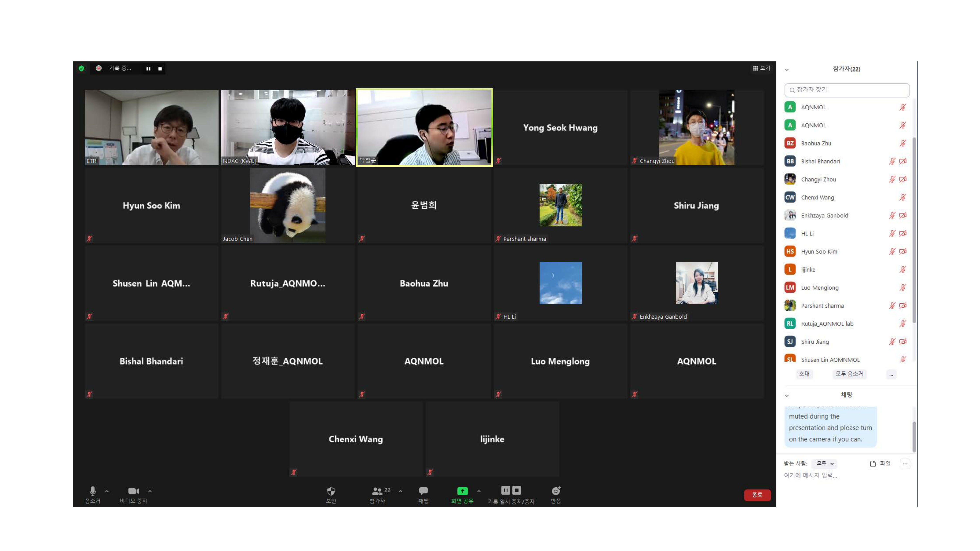Screen dimensions: 980x551
Task: Open video options arrow beside camera
Action: [x=150, y=491]
